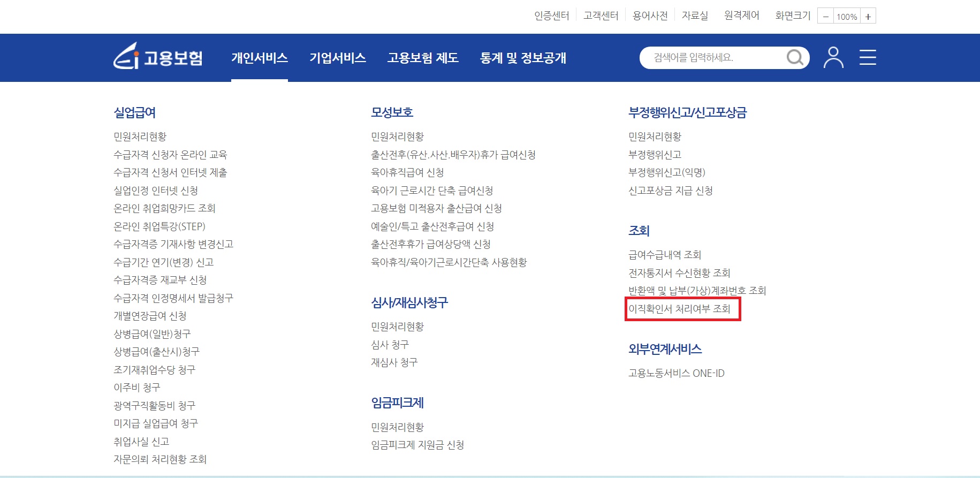The image size is (980, 478).
Task: Open 개별연장급여 신청
Action: [x=150, y=316]
